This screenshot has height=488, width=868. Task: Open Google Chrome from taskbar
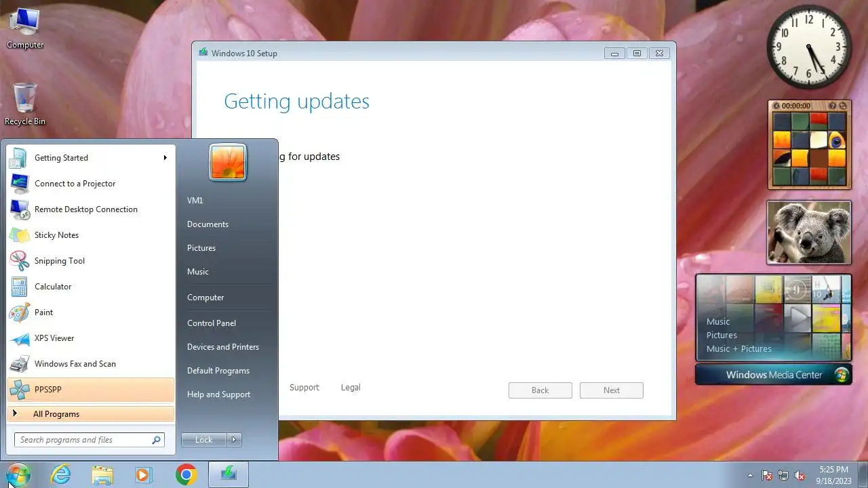point(186,474)
